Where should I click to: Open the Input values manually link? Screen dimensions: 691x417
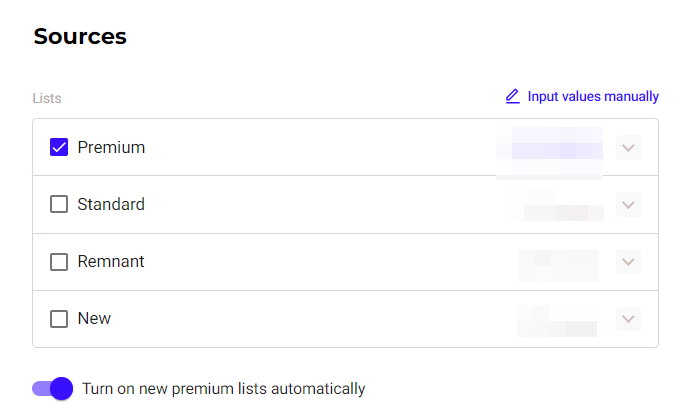[x=582, y=96]
